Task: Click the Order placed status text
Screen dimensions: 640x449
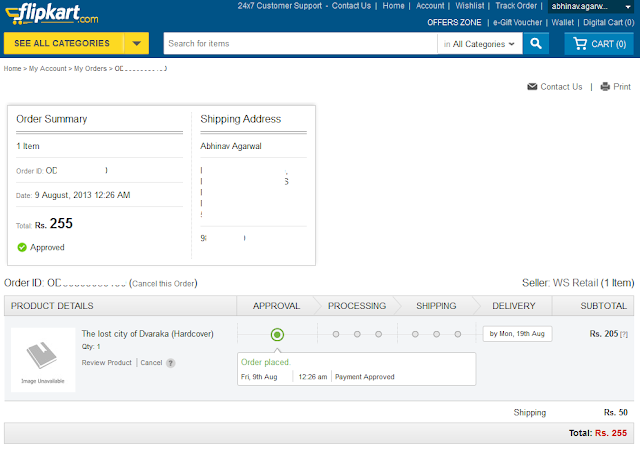Action: point(265,362)
